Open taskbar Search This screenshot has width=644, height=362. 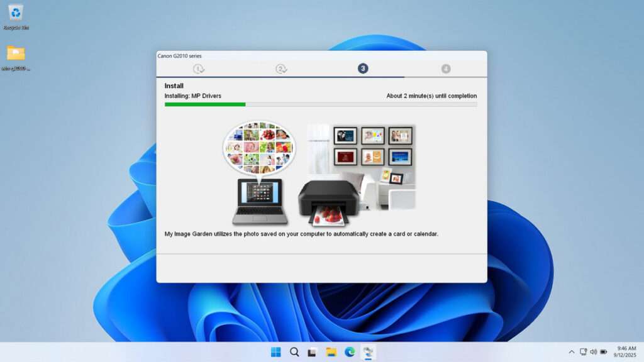point(294,352)
